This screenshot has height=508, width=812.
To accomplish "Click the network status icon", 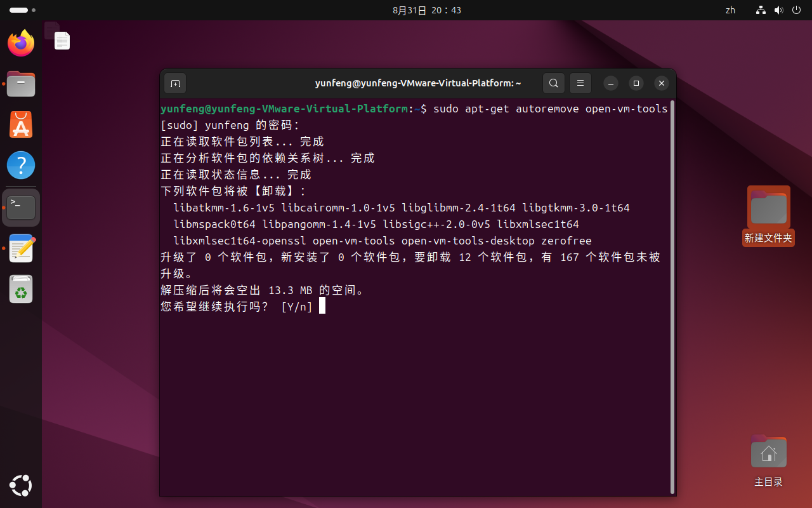I will coord(761,10).
